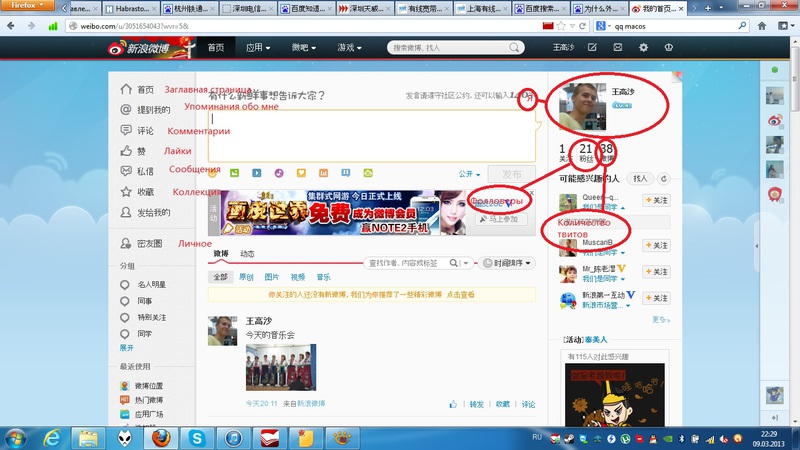
Task: Click the Sina Weibo logo
Action: (138, 48)
